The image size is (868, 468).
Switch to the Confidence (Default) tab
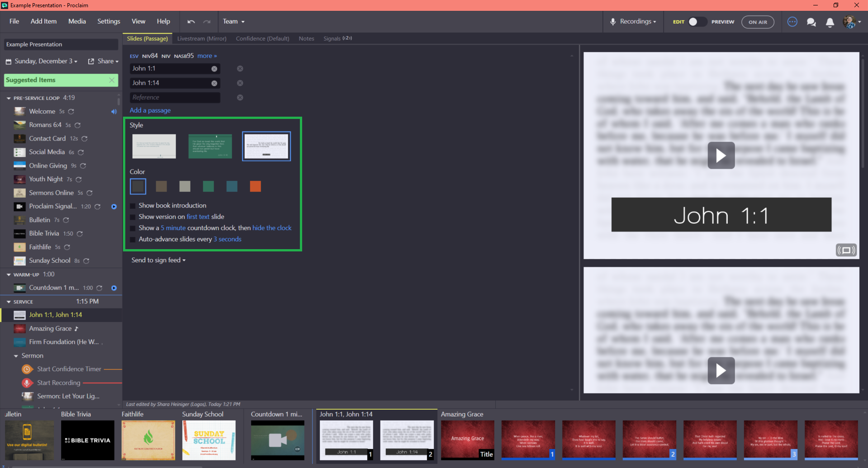262,38
